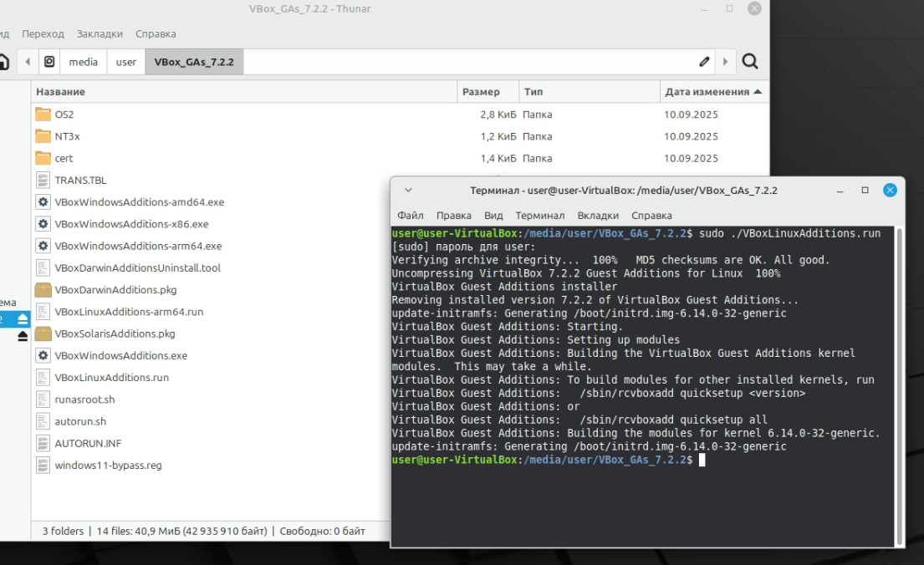Open search with the magnifier icon

[x=750, y=62]
